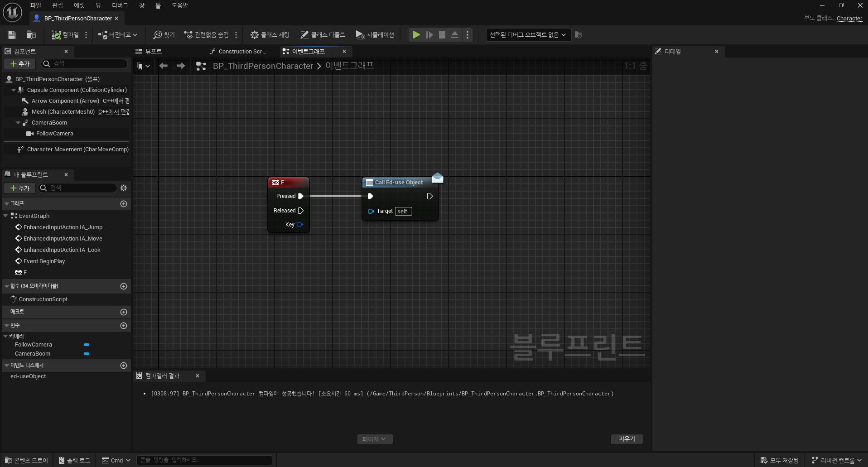
Task: Collapse Capsule Component tree node
Action: click(x=14, y=90)
